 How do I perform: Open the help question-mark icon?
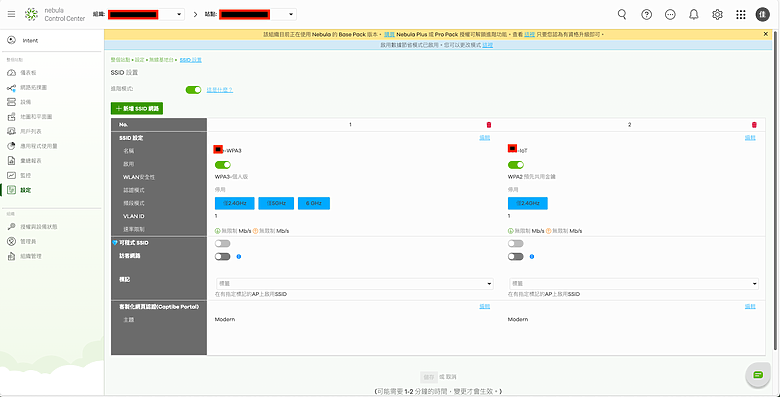646,14
